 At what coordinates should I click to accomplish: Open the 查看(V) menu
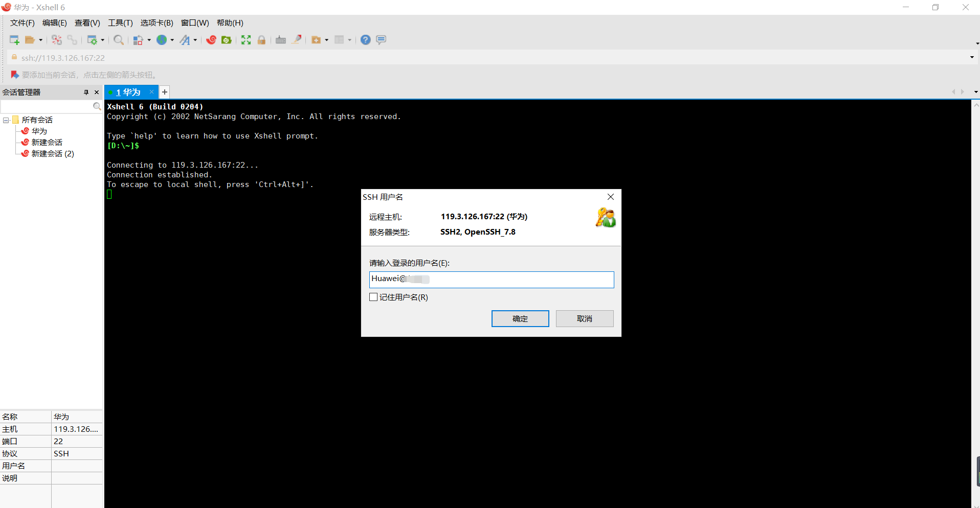coord(87,23)
